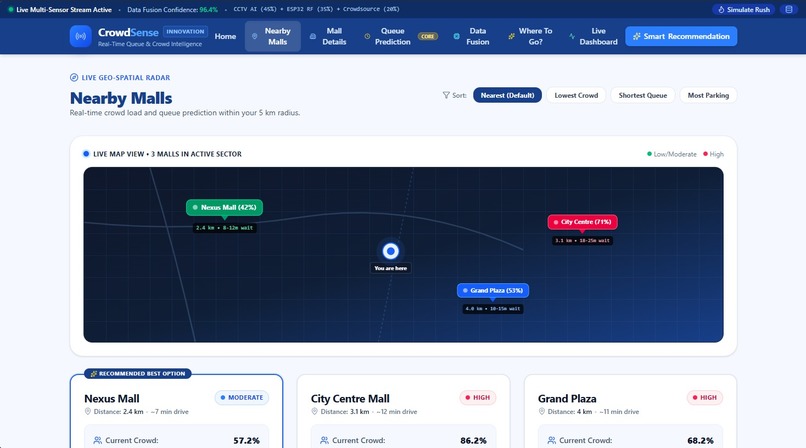
Task: Click the people icon in City Centre Mall card
Action: pyautogui.click(x=324, y=440)
